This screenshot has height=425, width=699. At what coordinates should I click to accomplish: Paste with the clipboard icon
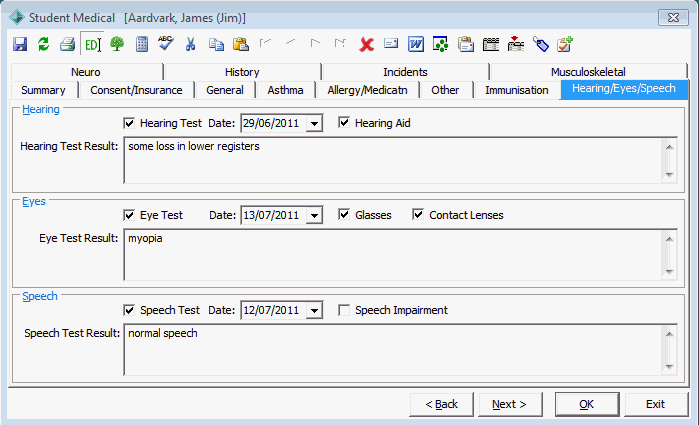(241, 44)
